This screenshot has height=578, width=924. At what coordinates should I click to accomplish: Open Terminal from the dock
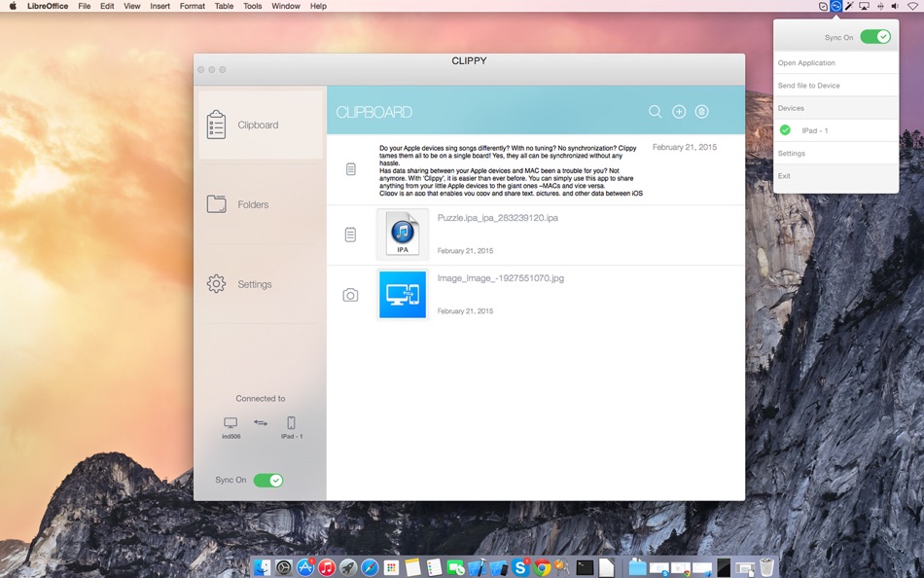click(x=585, y=568)
